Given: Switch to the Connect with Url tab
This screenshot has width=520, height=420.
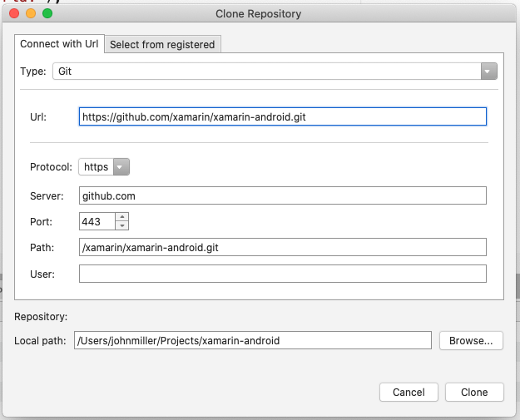Looking at the screenshot, I should pyautogui.click(x=59, y=44).
